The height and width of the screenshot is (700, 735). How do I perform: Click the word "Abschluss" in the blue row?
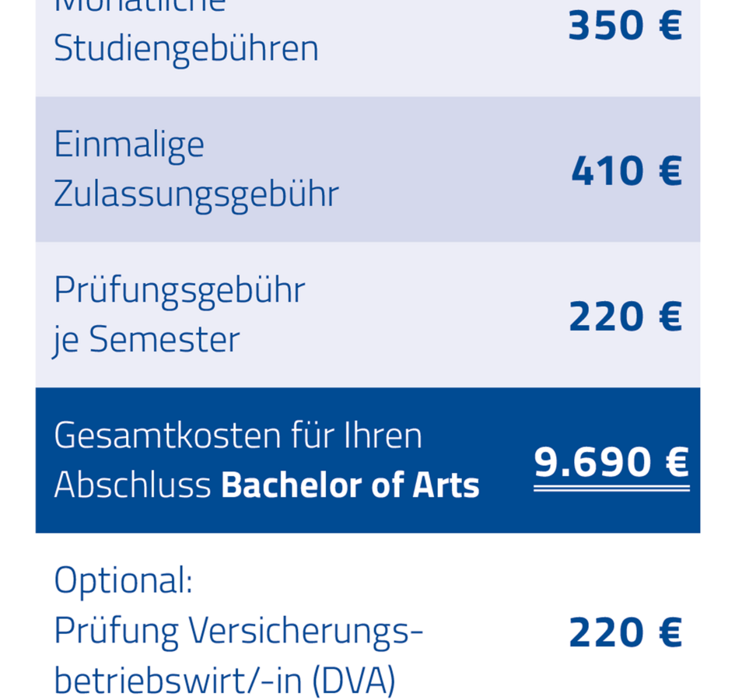(x=132, y=485)
